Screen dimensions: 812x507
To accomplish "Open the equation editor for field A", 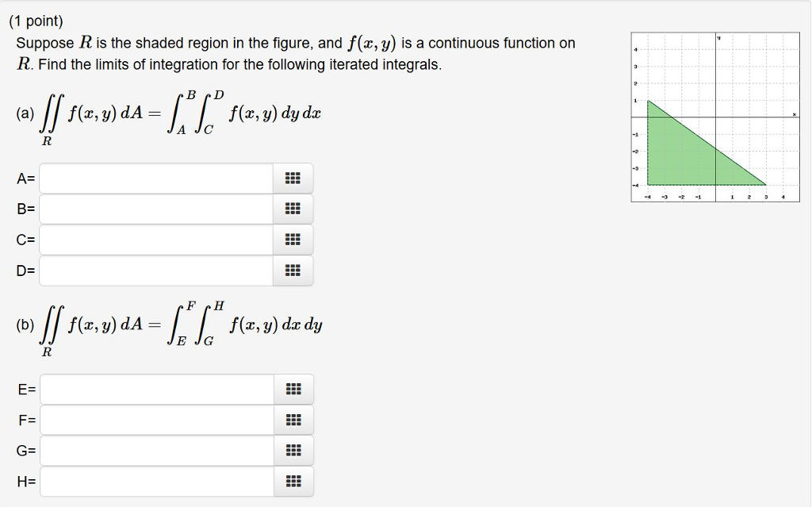I will [x=294, y=178].
